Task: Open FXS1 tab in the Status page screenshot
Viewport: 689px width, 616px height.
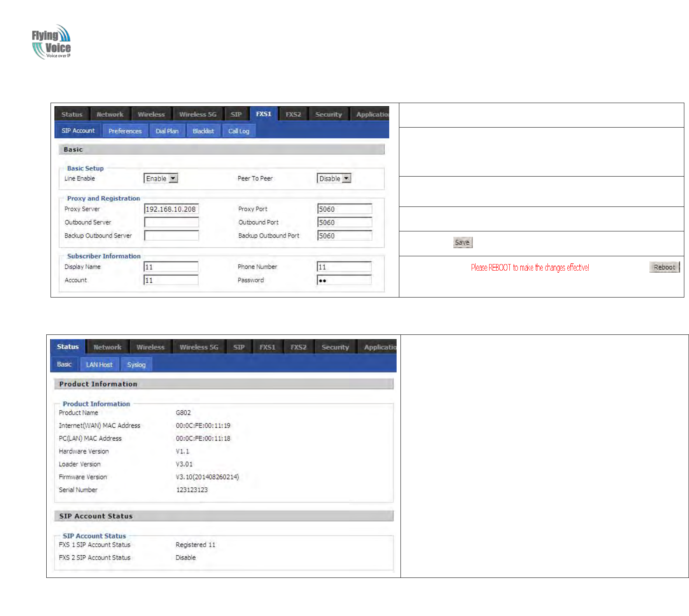Action: click(x=268, y=347)
